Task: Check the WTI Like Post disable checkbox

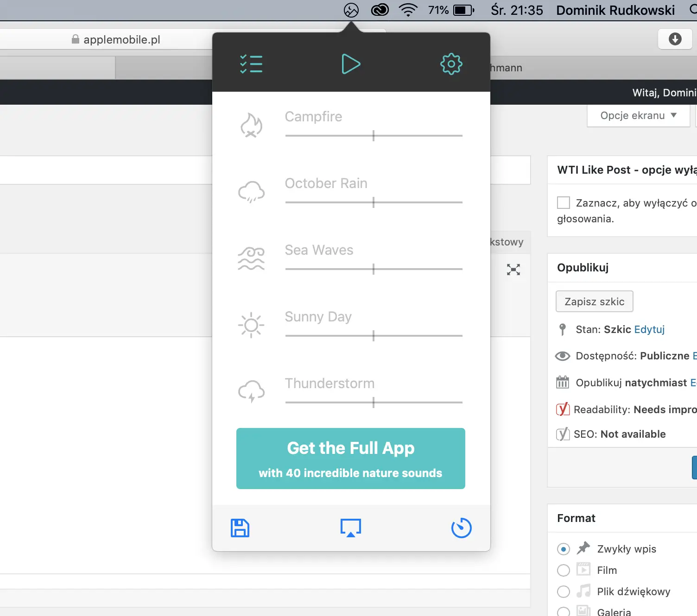Action: [564, 203]
